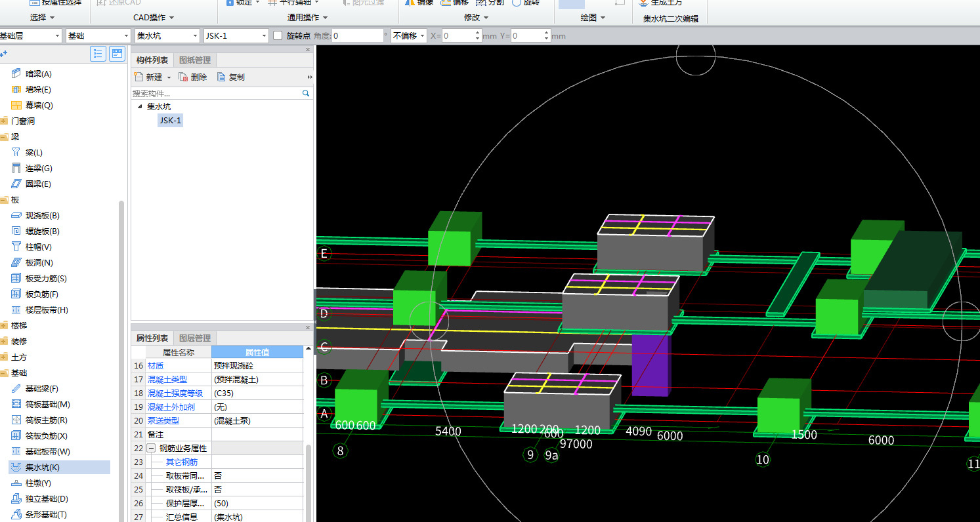The image size is (980, 522).
Task: Switch navigation tree to list view icon
Action: coord(98,54)
